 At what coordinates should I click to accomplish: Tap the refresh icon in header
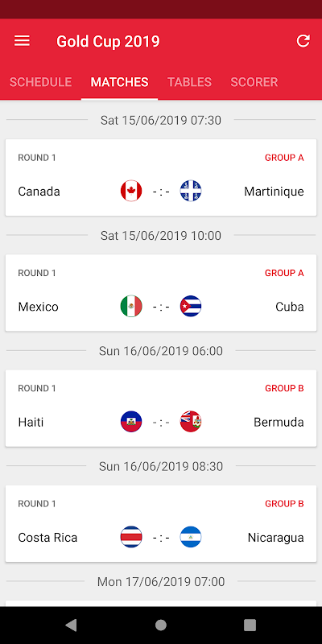303,41
